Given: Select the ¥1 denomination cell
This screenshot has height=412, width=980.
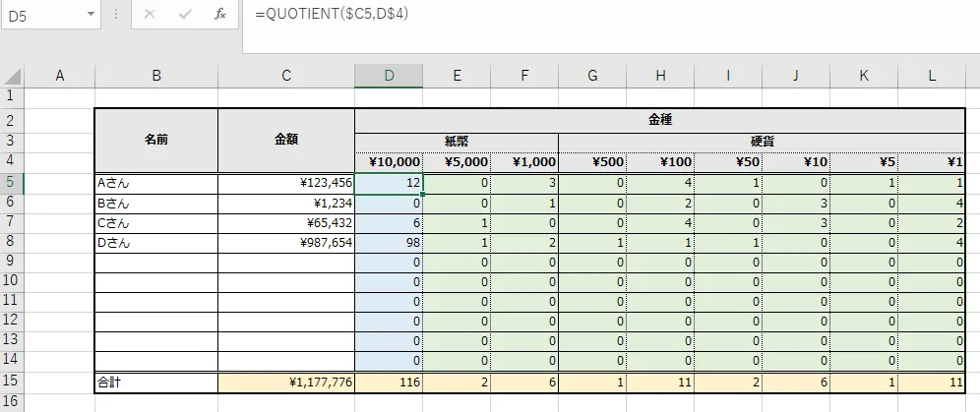Looking at the screenshot, I should (x=932, y=162).
